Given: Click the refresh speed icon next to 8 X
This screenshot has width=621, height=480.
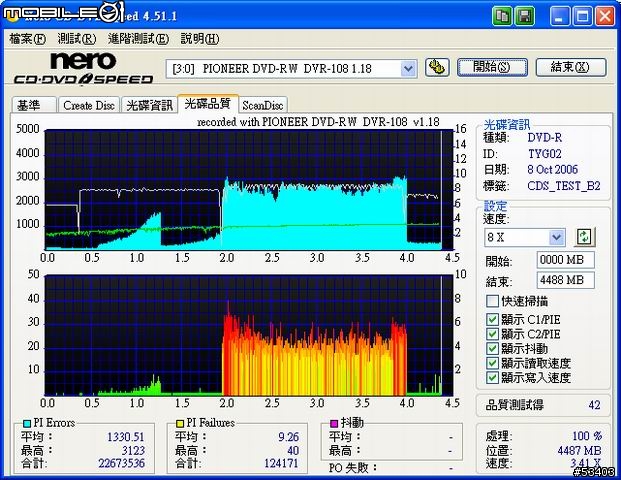Looking at the screenshot, I should (x=585, y=237).
